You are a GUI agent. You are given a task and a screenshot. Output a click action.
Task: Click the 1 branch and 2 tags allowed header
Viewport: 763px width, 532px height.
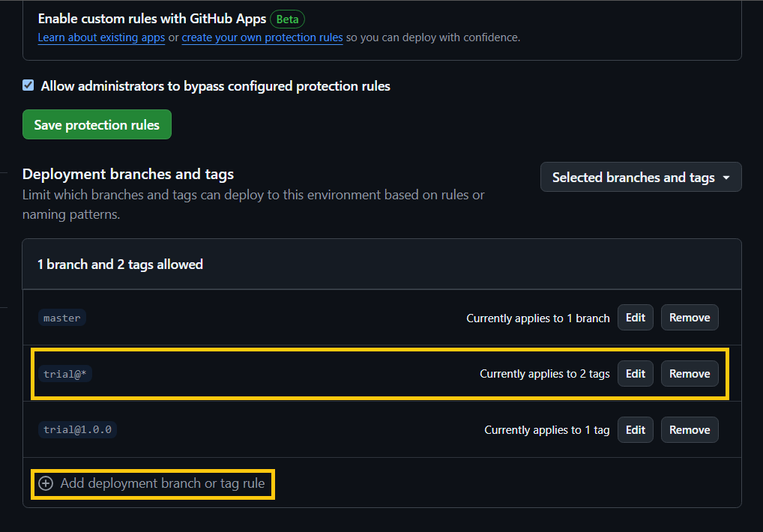tap(120, 265)
